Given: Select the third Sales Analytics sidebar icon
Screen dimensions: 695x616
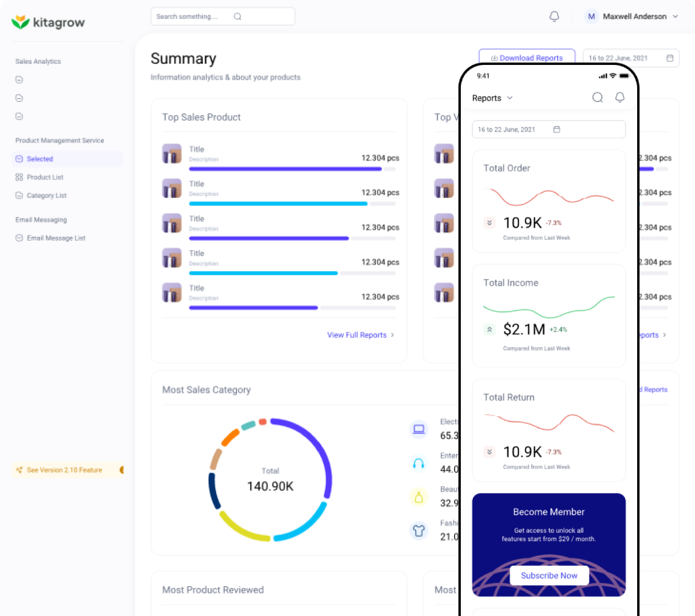Looking at the screenshot, I should coord(19,116).
